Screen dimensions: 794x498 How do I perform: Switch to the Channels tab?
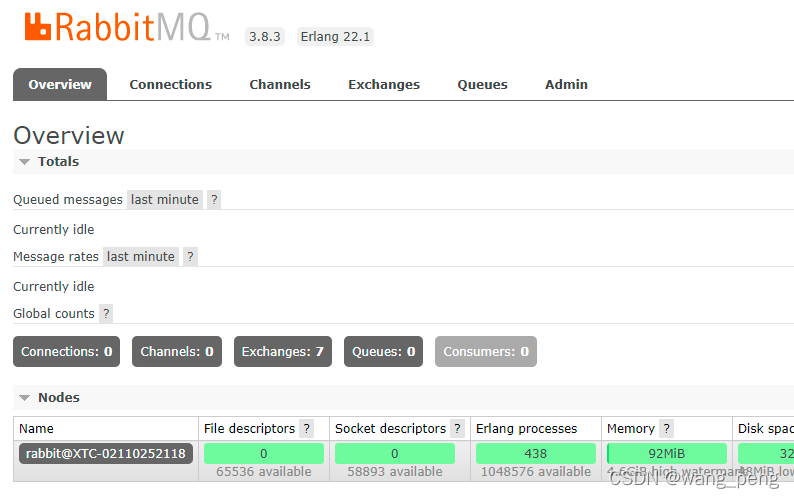[x=280, y=85]
